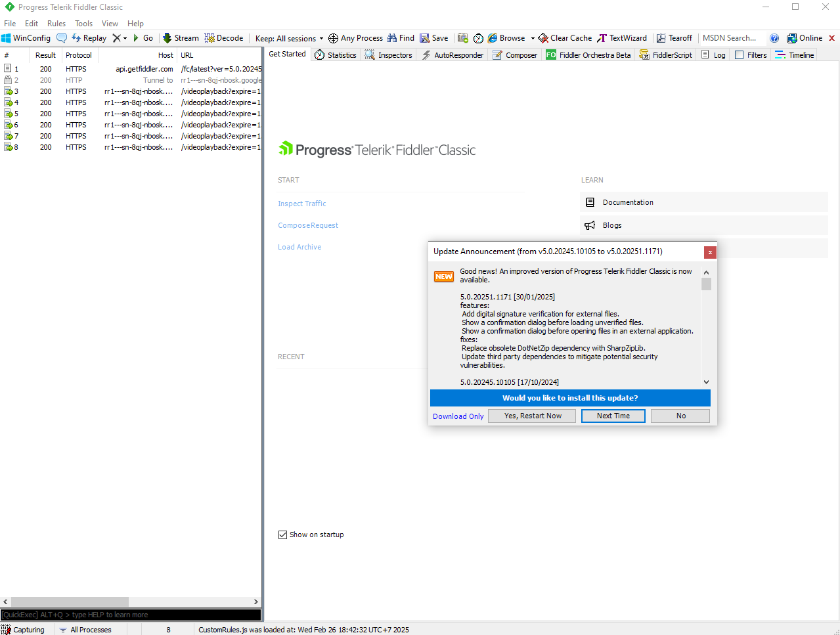Close the Update Announcement dialog
The image size is (840, 635).
[710, 252]
